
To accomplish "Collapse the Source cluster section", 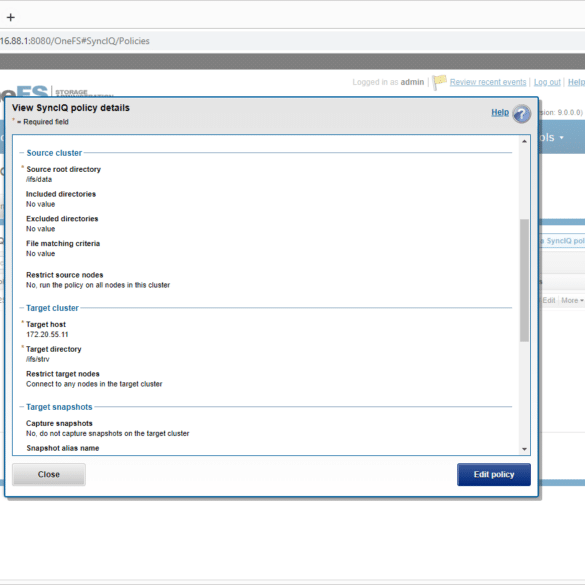I will [x=22, y=153].
